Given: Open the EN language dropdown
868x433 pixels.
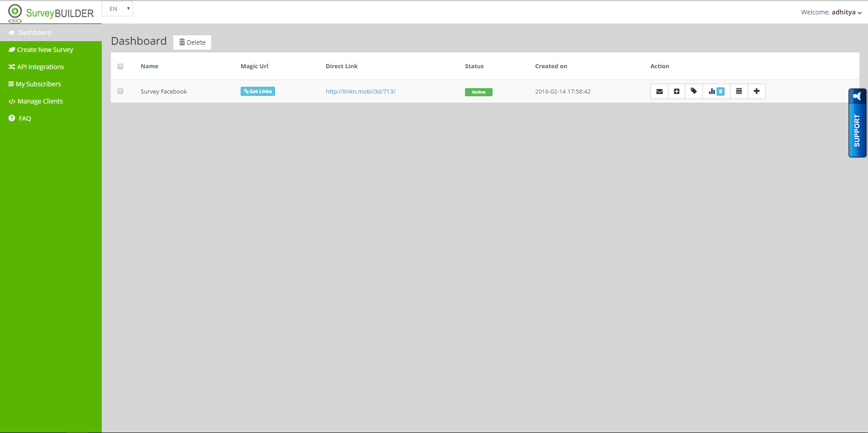Looking at the screenshot, I should tap(118, 9).
